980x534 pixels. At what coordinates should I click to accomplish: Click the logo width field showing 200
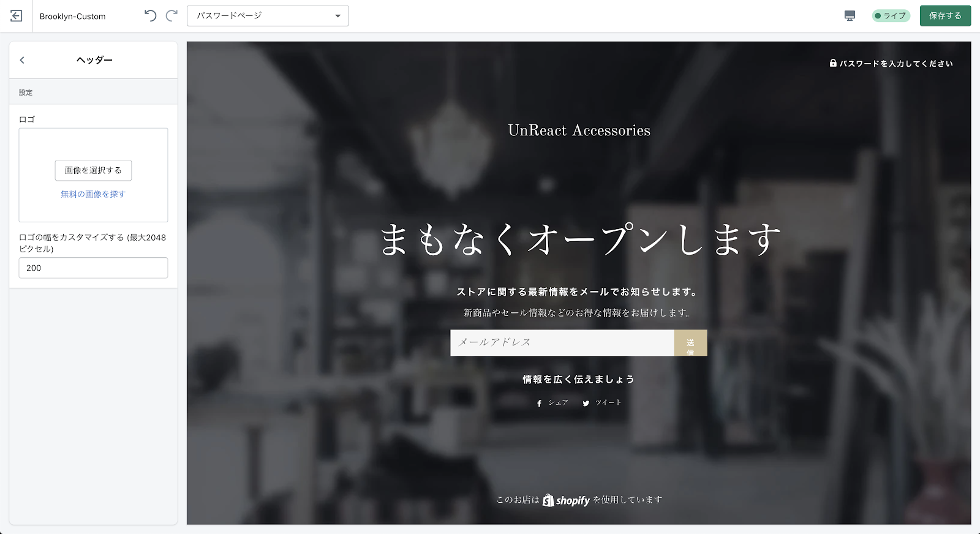pos(93,268)
